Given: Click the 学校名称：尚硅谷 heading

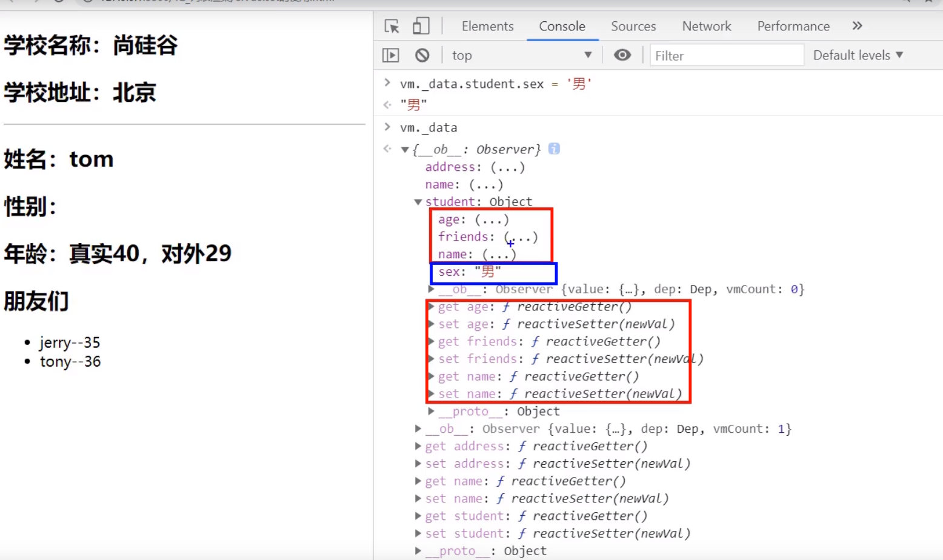Looking at the screenshot, I should (91, 45).
